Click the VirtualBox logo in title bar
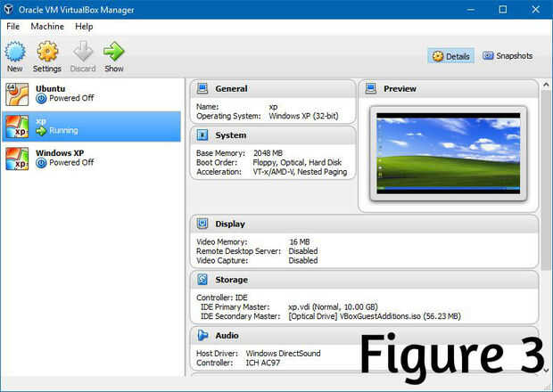The image size is (553, 392). 8,10
